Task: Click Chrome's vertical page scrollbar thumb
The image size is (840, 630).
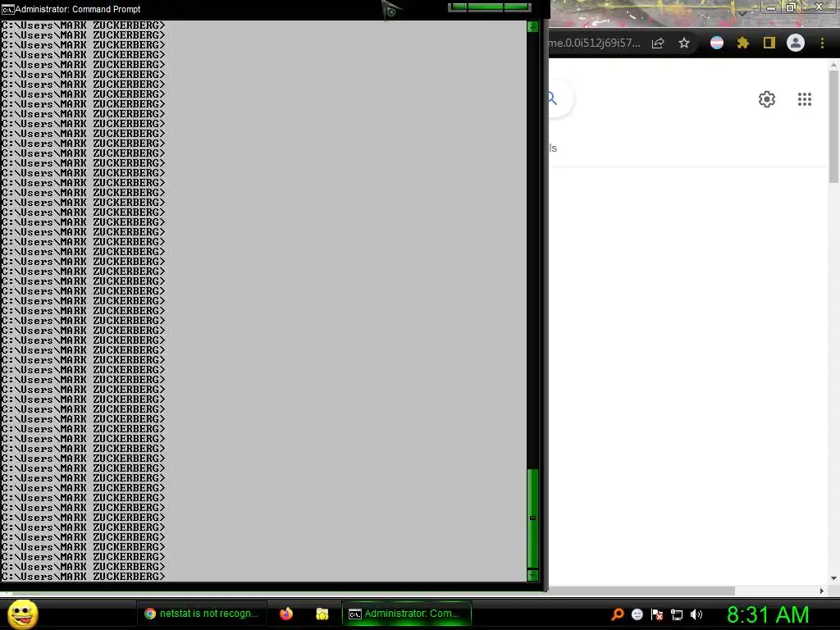Action: [833, 126]
